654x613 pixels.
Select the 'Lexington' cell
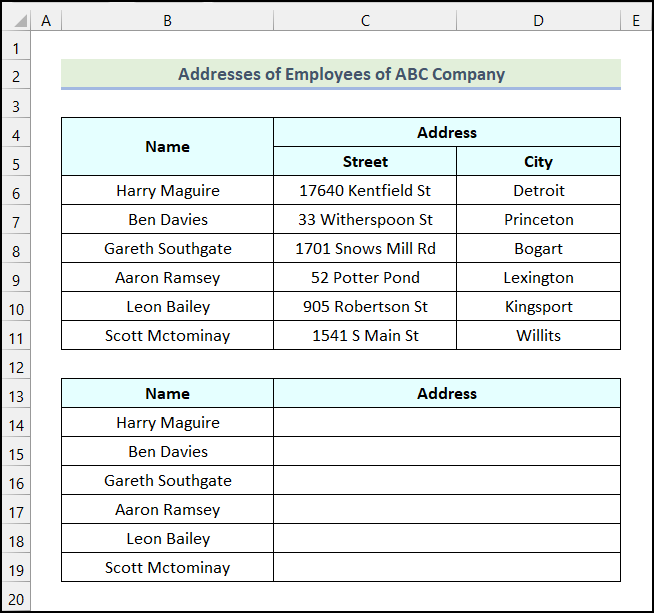tap(538, 277)
